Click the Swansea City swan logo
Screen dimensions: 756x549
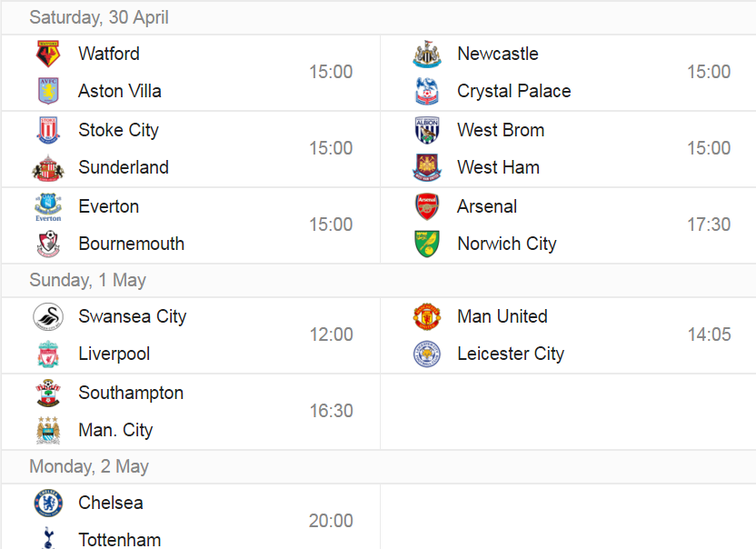click(48, 316)
